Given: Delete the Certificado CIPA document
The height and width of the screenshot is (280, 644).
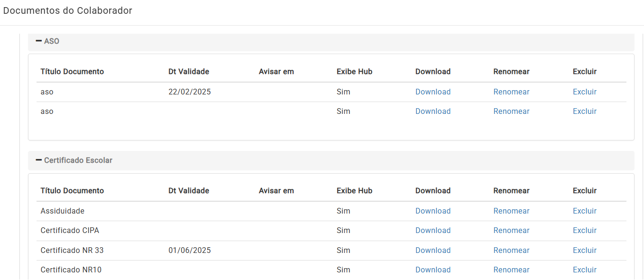Looking at the screenshot, I should pos(585,231).
